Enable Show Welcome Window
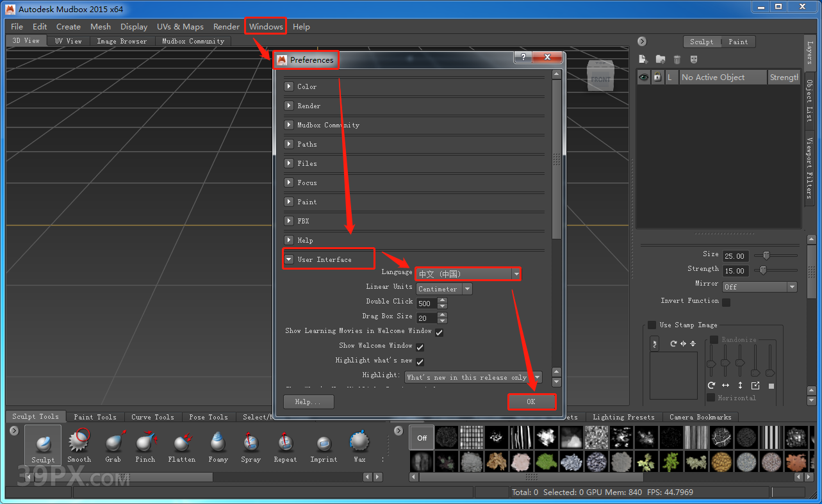The image size is (822, 504). 421,346
